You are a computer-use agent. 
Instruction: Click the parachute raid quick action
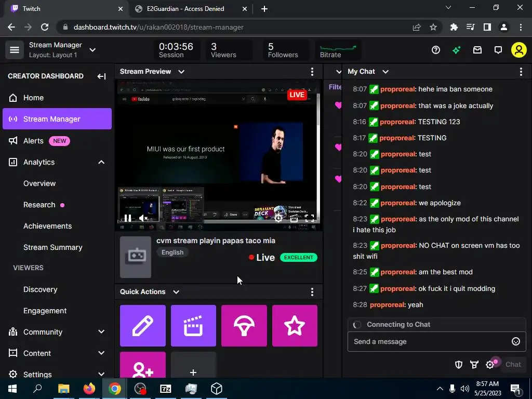(244, 326)
